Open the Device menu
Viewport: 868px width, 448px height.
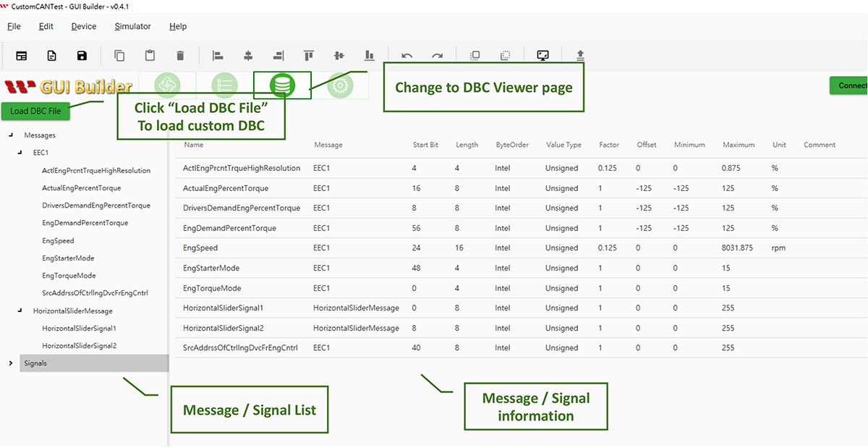click(x=84, y=27)
